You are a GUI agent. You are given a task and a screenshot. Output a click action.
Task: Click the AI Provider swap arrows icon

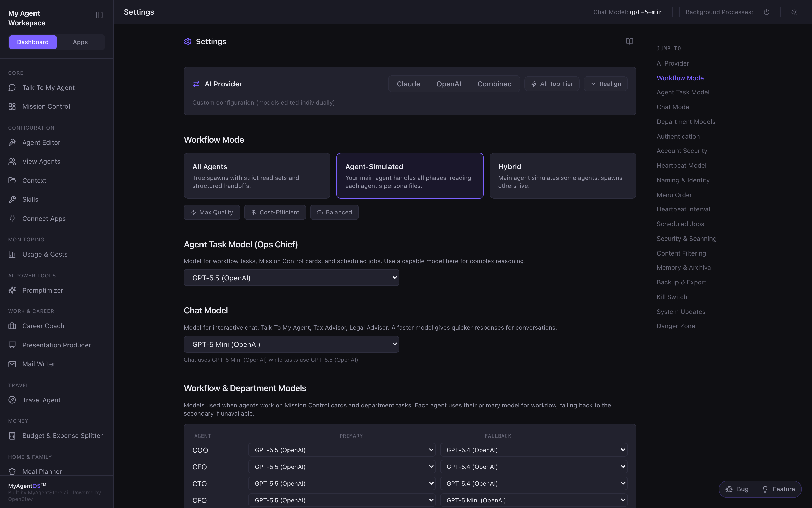point(197,84)
